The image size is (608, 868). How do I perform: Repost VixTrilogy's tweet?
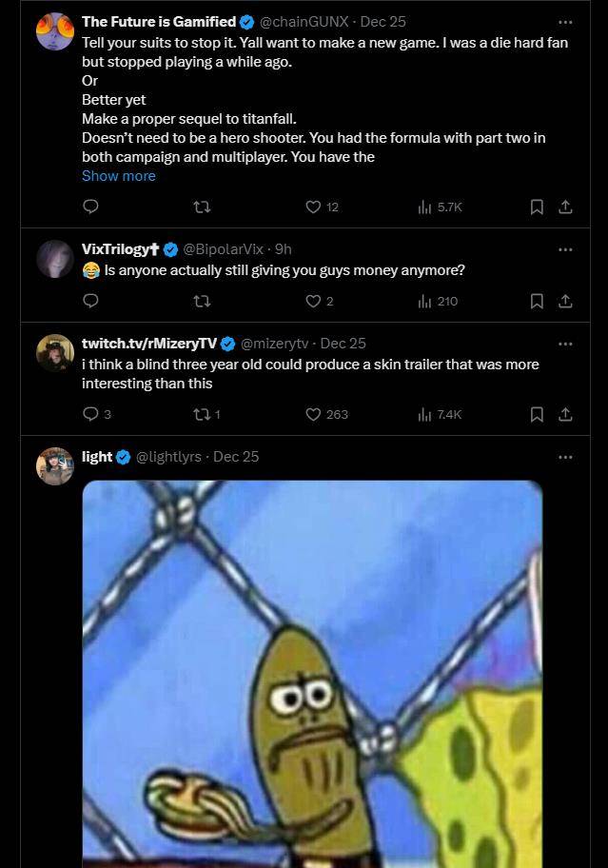click(x=202, y=301)
